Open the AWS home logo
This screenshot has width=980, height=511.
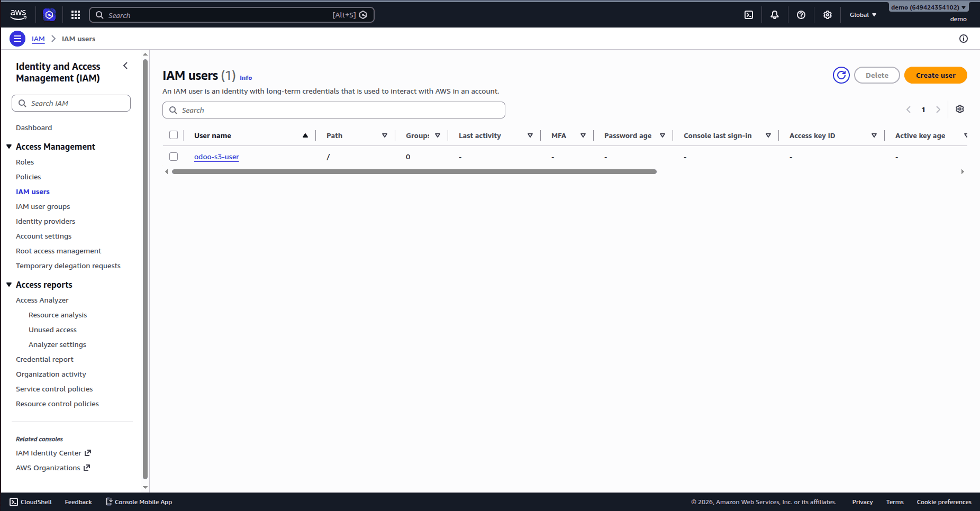point(18,15)
